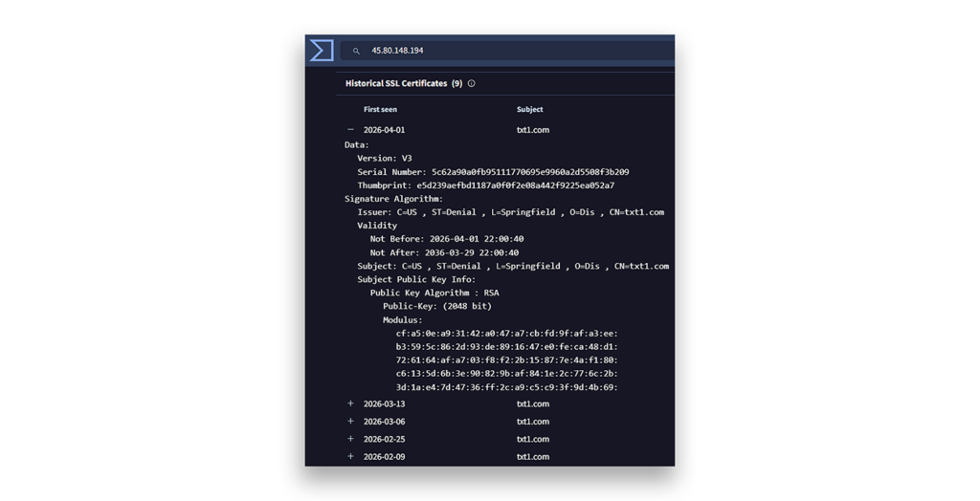
Task: Expand the 2026-02-09 certificate row
Action: pos(350,456)
